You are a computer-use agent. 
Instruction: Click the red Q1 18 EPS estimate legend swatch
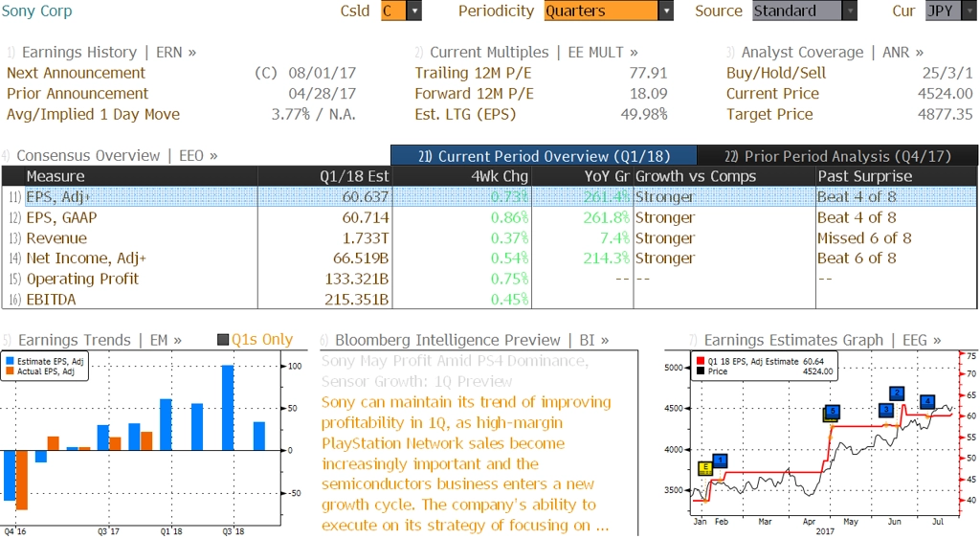click(x=700, y=362)
